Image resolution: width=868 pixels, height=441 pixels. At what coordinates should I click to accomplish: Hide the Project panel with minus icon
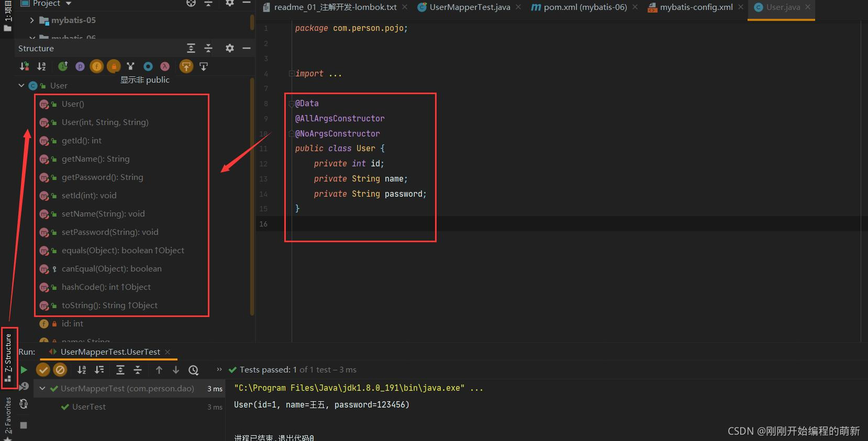247,3
